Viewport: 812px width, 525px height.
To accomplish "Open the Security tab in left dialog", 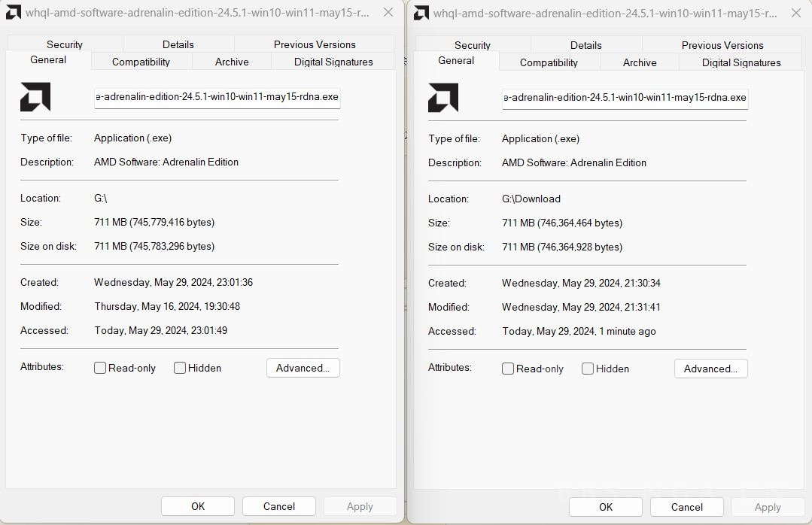I will tap(65, 44).
